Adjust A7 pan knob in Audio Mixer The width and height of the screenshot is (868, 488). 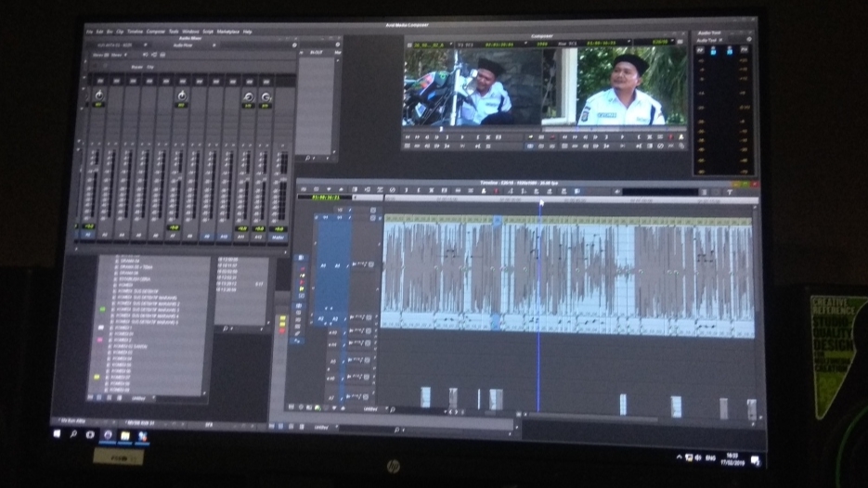coord(182,96)
